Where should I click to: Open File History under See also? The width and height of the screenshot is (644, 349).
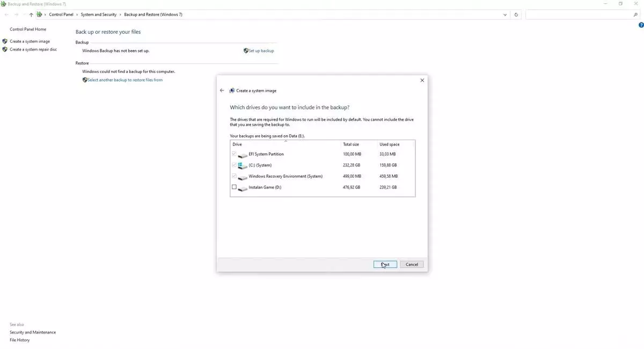click(x=20, y=340)
